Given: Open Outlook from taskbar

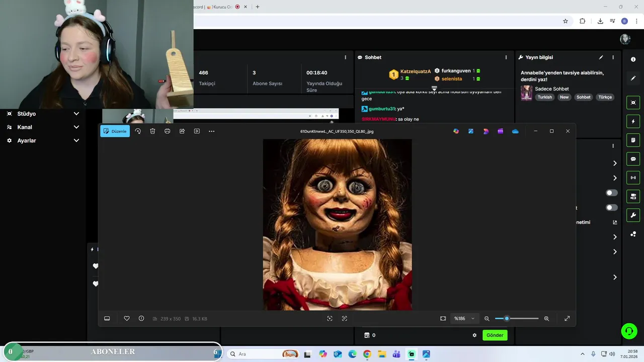Looking at the screenshot, I should point(337,354).
